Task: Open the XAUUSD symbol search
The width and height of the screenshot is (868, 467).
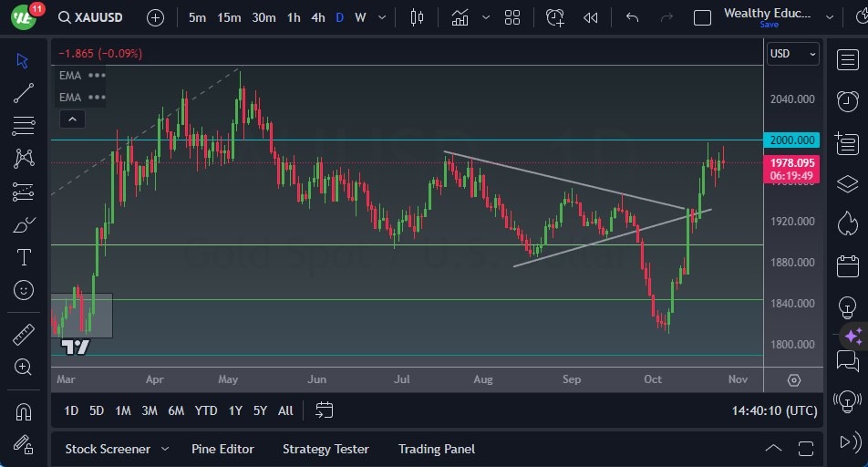Action: [x=90, y=17]
